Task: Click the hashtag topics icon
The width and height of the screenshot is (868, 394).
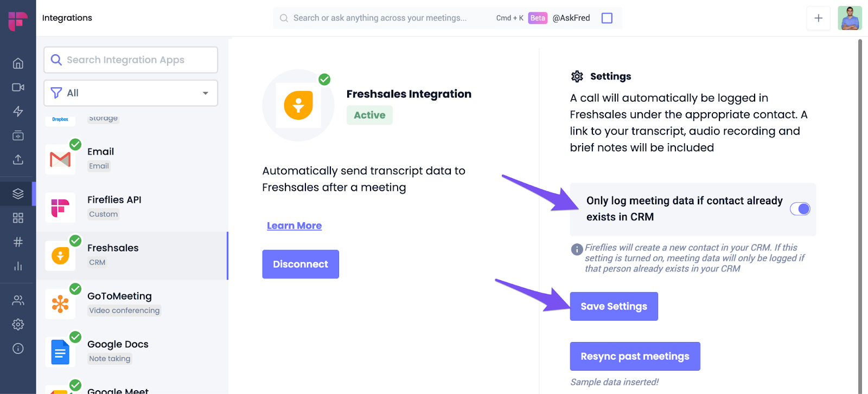Action: pyautogui.click(x=18, y=242)
